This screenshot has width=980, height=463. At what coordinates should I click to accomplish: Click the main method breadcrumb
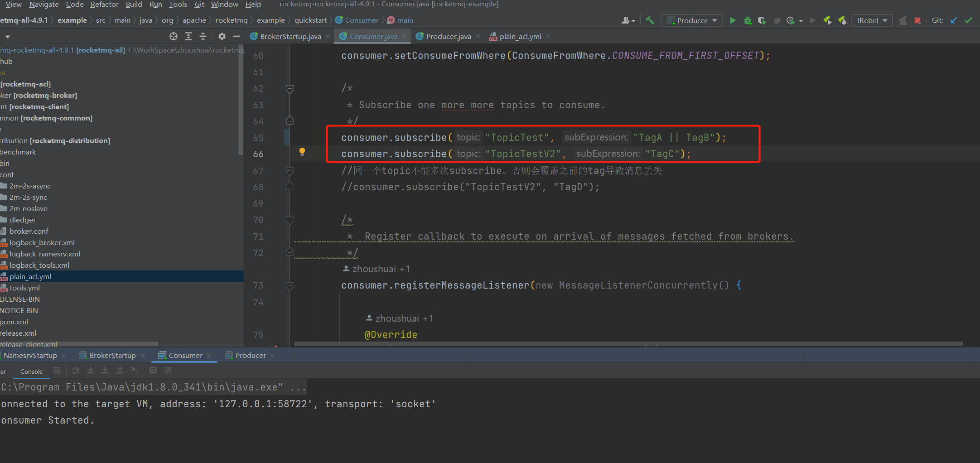click(x=400, y=20)
